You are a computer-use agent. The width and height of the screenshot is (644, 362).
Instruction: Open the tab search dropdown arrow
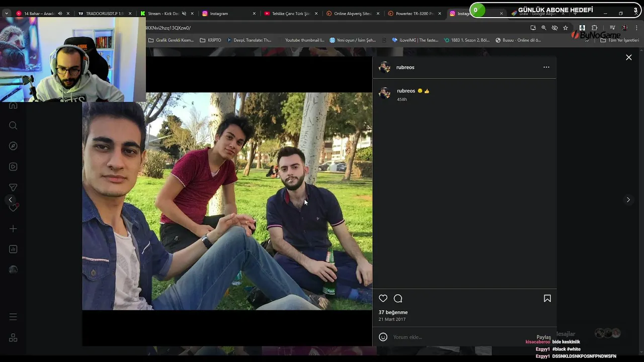[6, 14]
